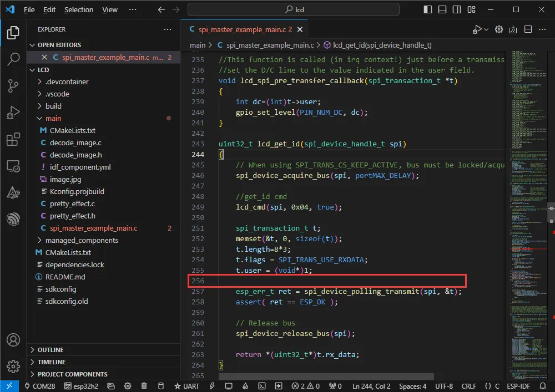Open notifications bell in status bar
This screenshot has width=555, height=392.
click(543, 386)
